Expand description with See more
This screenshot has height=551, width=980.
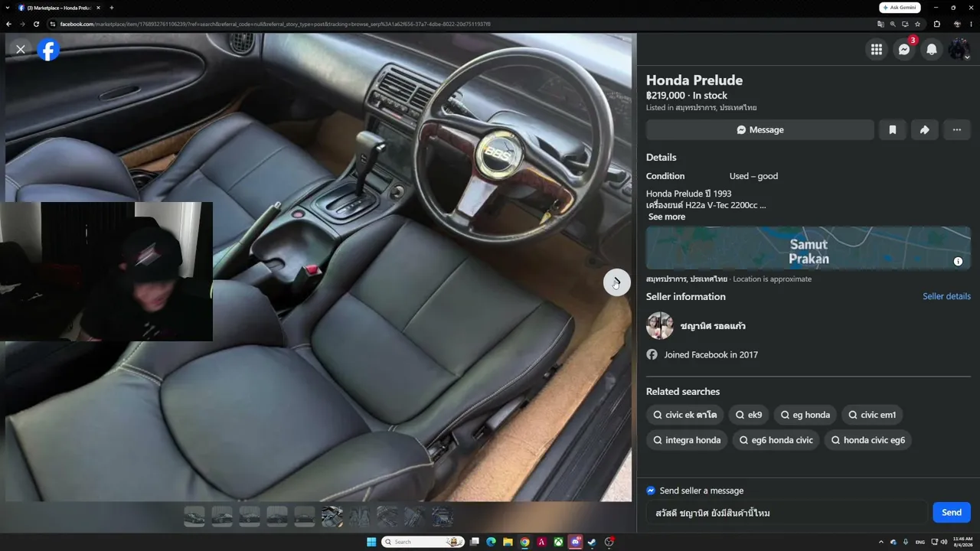(x=667, y=217)
